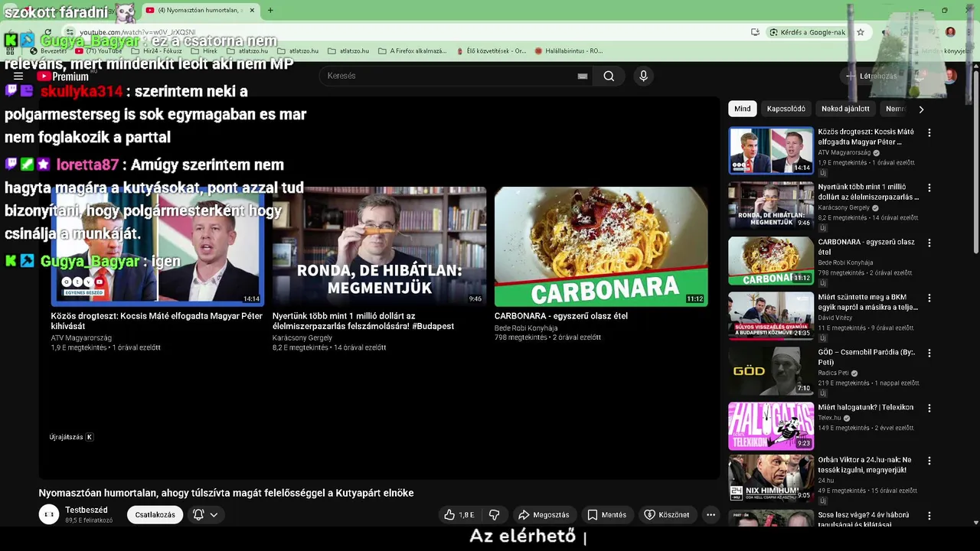This screenshot has width=980, height=551.
Task: Open the Hírek bookmark folder
Action: 204,51
